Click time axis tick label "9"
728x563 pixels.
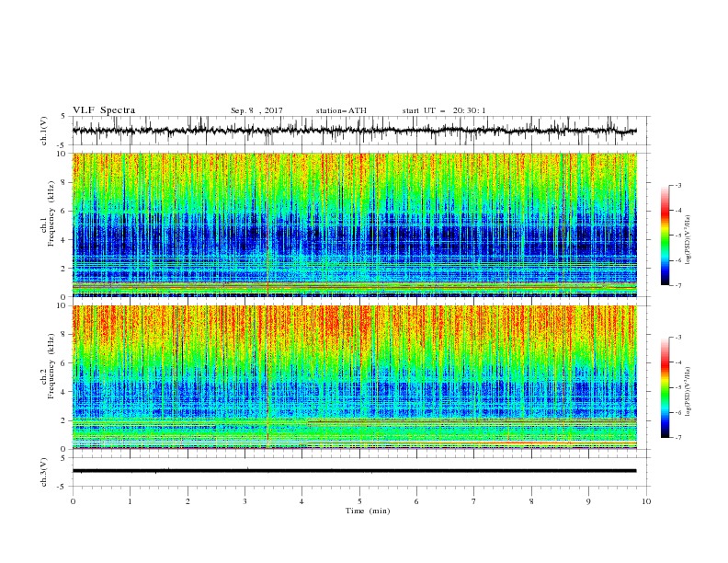coord(588,501)
